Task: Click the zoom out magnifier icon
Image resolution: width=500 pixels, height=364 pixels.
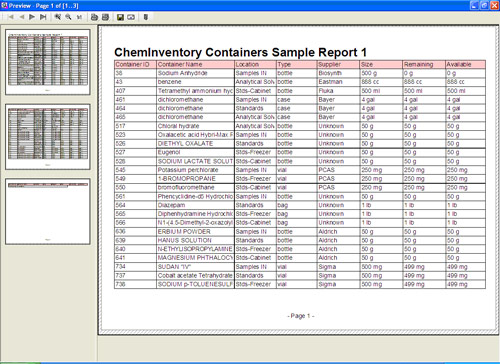Action: 68,17
